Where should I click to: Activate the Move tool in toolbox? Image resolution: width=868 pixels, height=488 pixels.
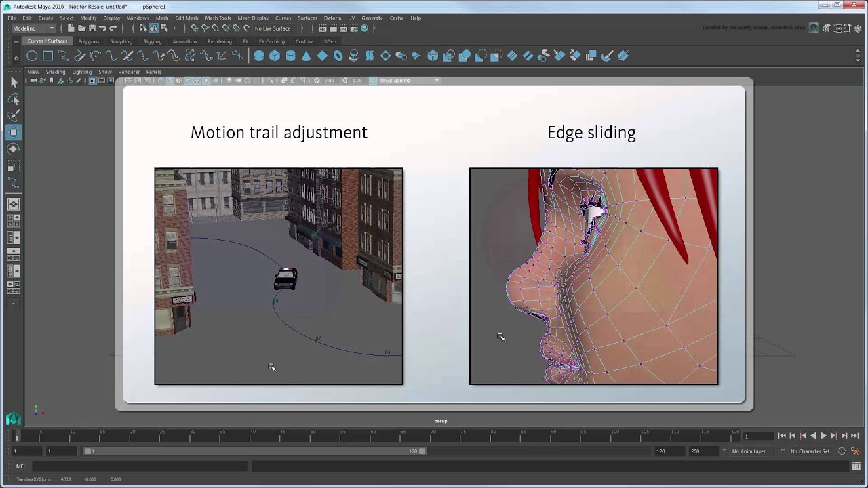point(14,132)
